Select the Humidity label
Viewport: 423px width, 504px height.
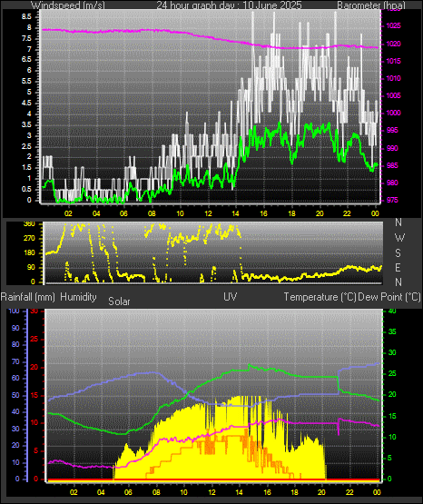78,297
